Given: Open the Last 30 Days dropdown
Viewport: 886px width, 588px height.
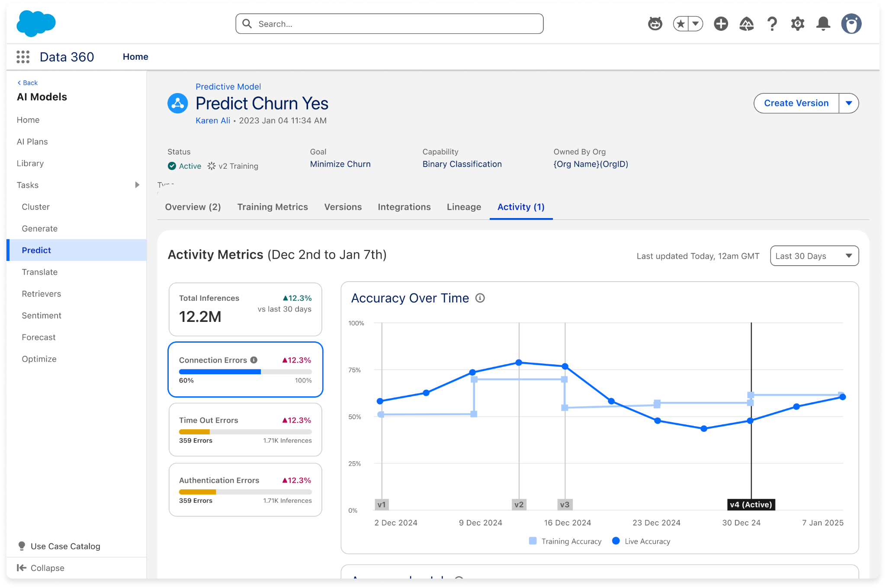Looking at the screenshot, I should coord(814,256).
